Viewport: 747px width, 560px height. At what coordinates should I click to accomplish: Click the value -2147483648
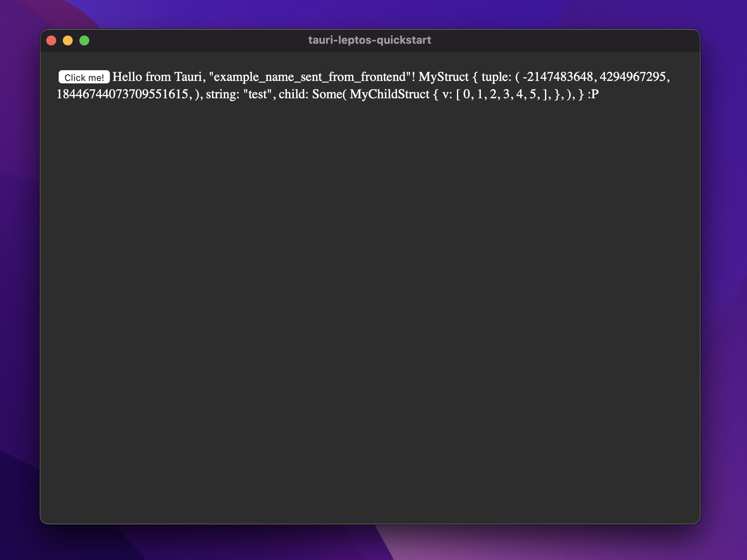558,77
